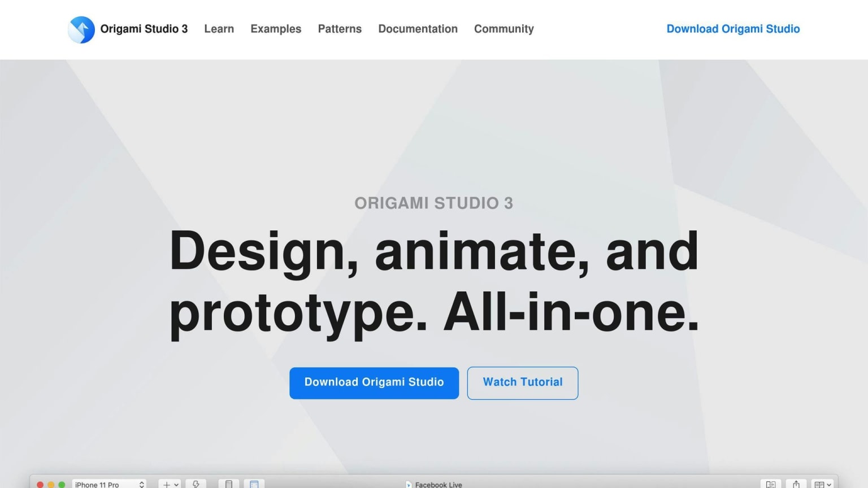Click the ORIGAMI STUDIO 3 subtitle text
The height and width of the screenshot is (488, 868).
point(433,203)
